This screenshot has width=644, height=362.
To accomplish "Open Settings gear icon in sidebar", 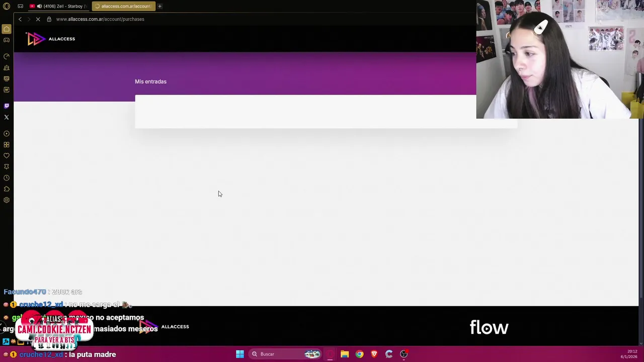I will click(x=7, y=200).
